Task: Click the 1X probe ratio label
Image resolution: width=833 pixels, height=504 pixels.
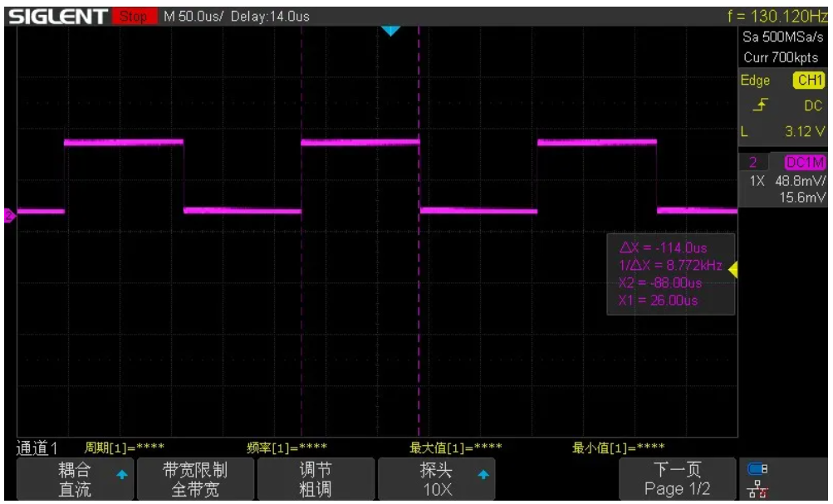Action: 757,181
